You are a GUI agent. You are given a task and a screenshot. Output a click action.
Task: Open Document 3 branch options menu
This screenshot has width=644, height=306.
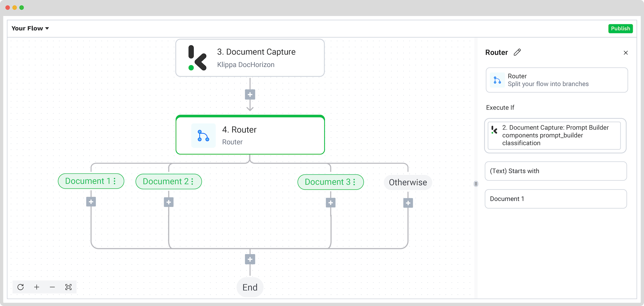pyautogui.click(x=354, y=182)
